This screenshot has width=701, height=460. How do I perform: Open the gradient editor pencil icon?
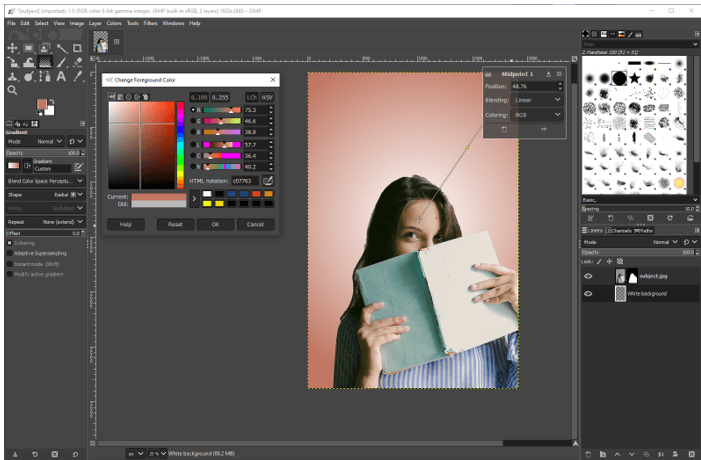(x=79, y=167)
